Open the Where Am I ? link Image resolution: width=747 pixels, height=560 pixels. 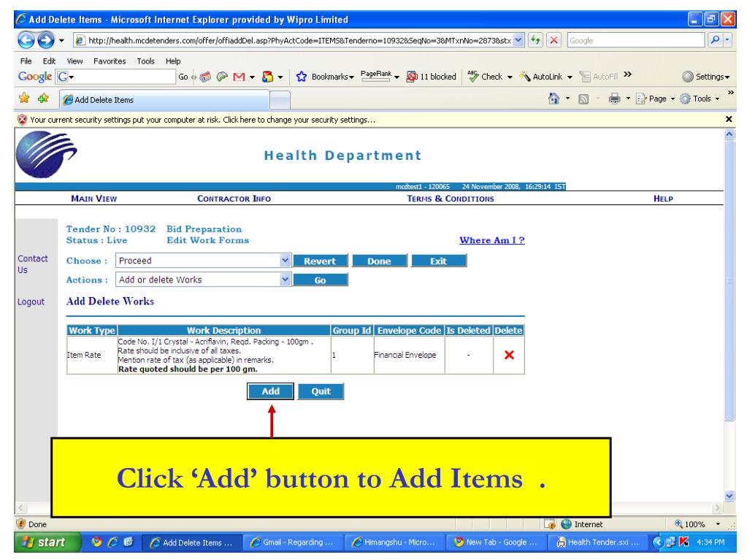coord(492,240)
